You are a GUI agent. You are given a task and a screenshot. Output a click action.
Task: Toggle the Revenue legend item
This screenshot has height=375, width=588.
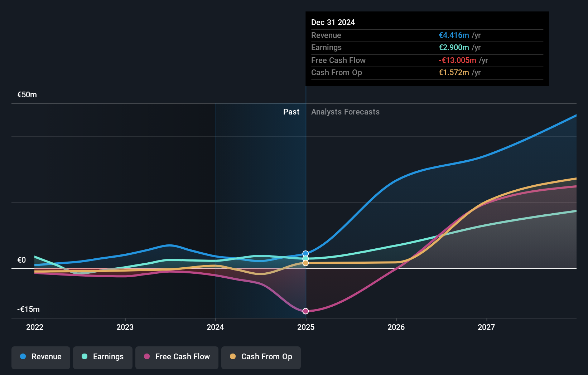click(x=40, y=357)
